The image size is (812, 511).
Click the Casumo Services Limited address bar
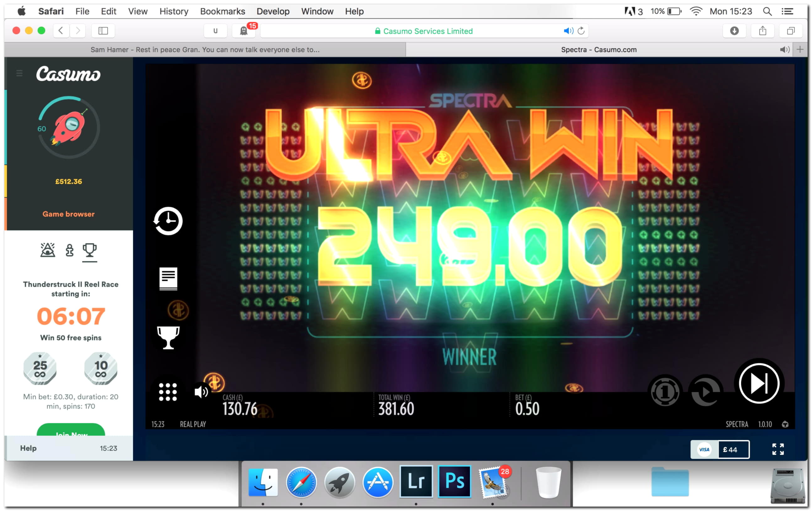click(x=424, y=31)
